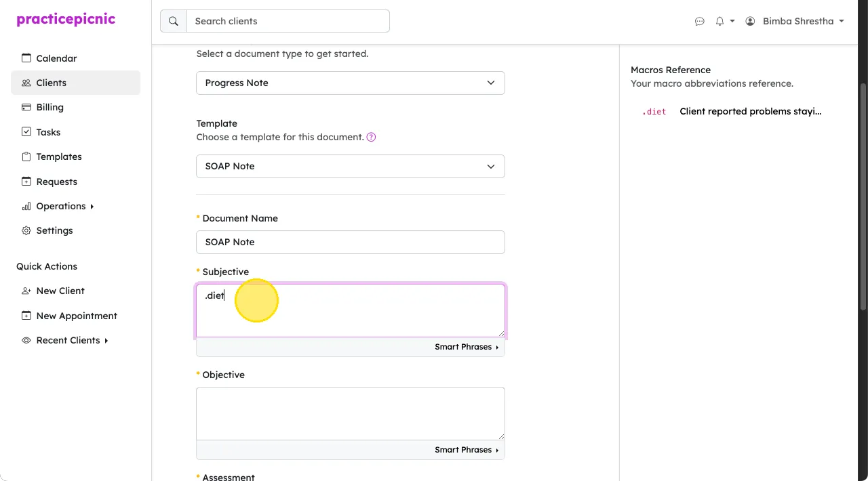Click the page vertical scrollbar

point(863,196)
